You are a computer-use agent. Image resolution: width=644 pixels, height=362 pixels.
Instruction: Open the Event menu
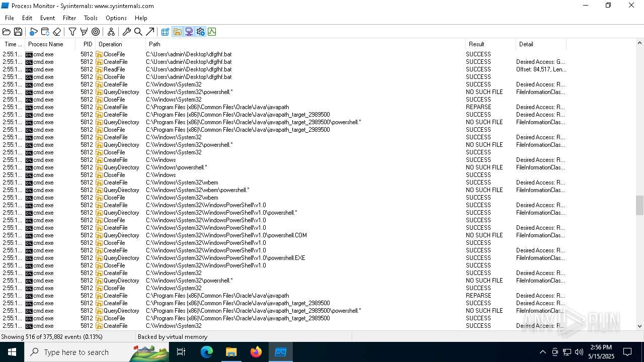(x=47, y=18)
